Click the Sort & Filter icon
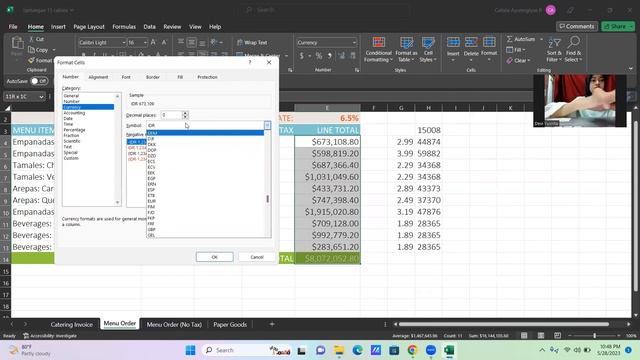This screenshot has height=360, width=640. pyautogui.click(x=554, y=43)
